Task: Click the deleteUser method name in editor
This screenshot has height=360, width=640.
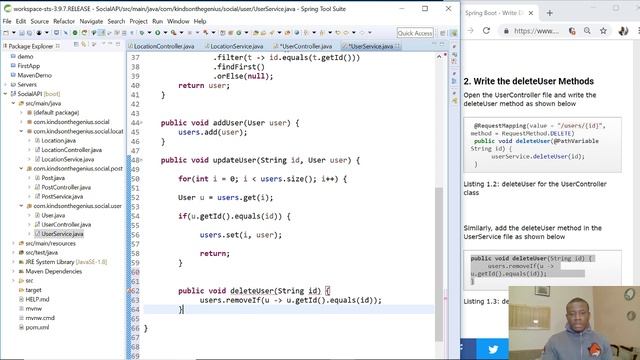Action: click(252, 291)
